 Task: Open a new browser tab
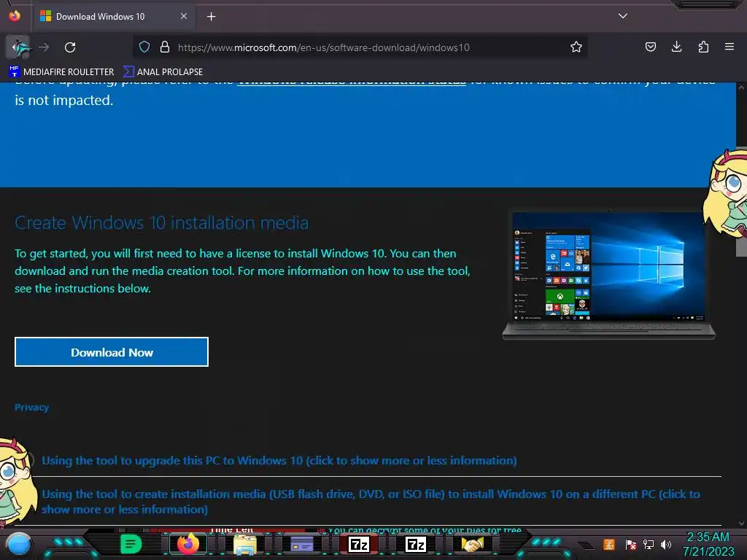click(x=211, y=17)
